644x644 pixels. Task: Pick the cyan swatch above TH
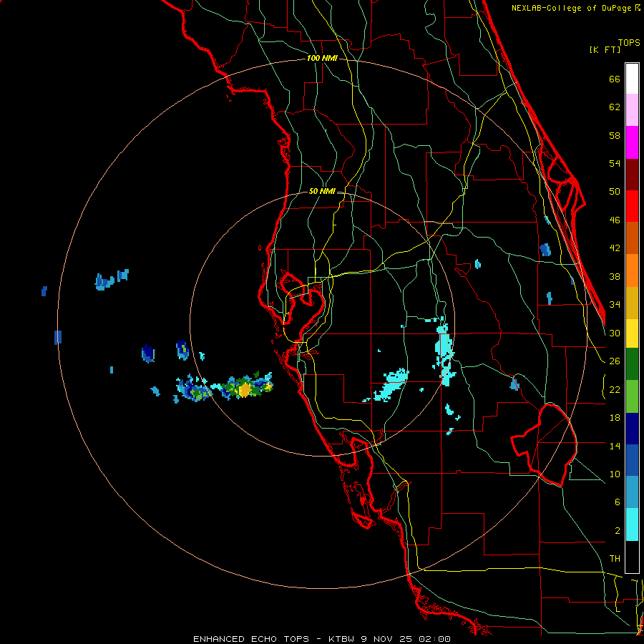pos(632,525)
